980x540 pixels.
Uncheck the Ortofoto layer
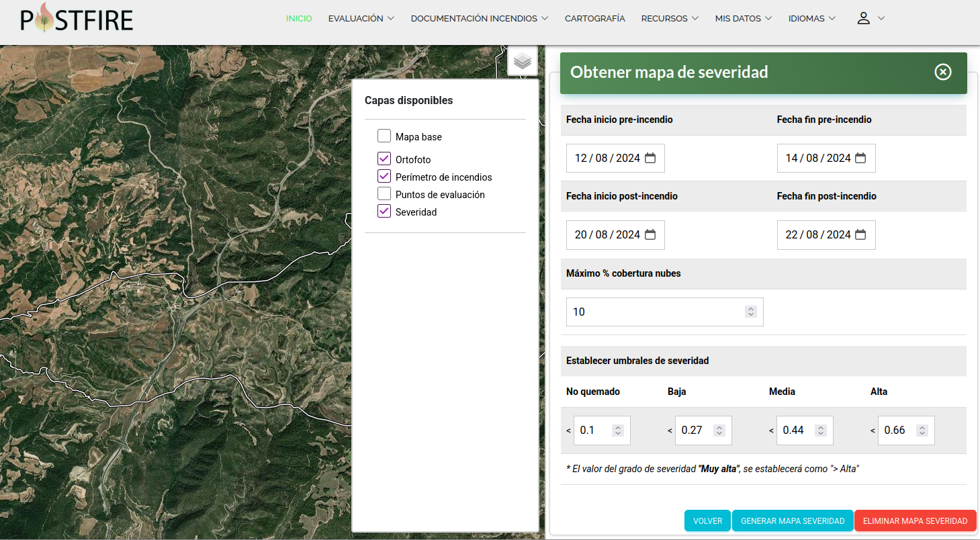(x=384, y=159)
